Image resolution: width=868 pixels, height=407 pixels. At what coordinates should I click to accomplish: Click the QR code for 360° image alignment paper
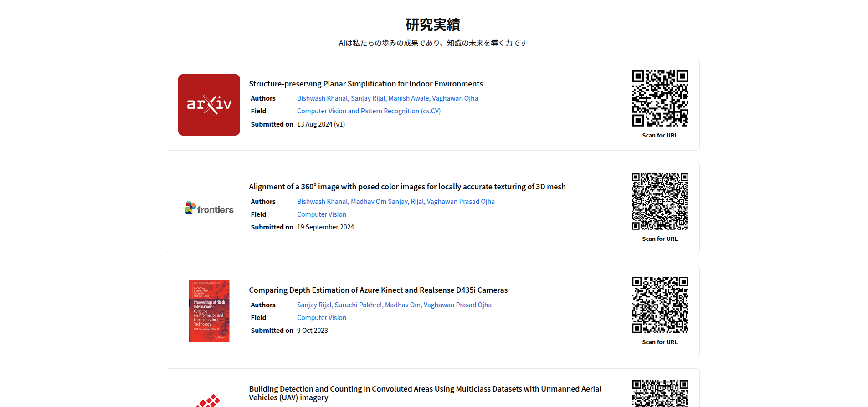[x=659, y=202]
